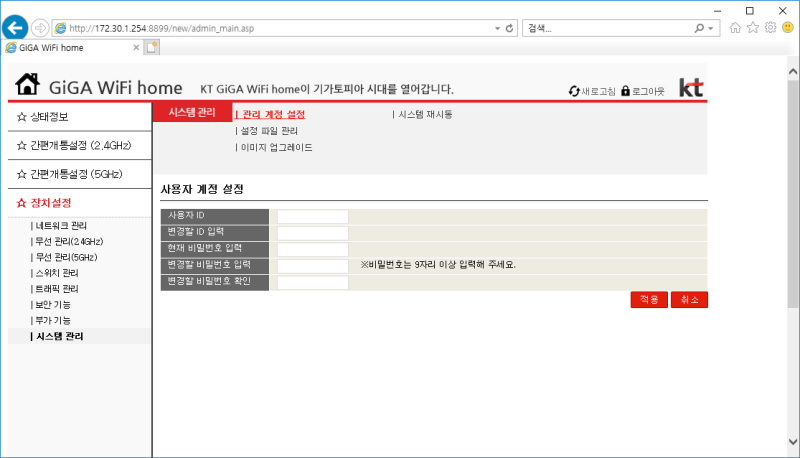Click the red 적용 apply button
Viewport: 800px width, 458px height.
(x=649, y=300)
